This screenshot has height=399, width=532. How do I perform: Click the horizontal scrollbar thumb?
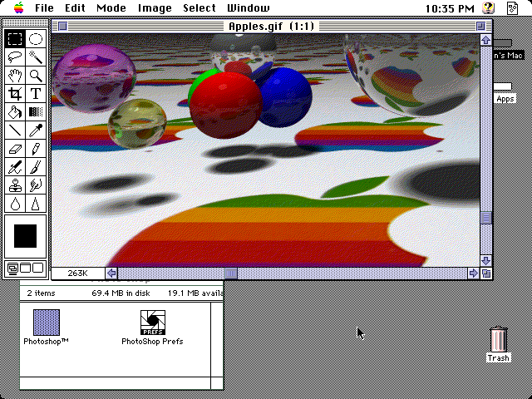point(231,273)
